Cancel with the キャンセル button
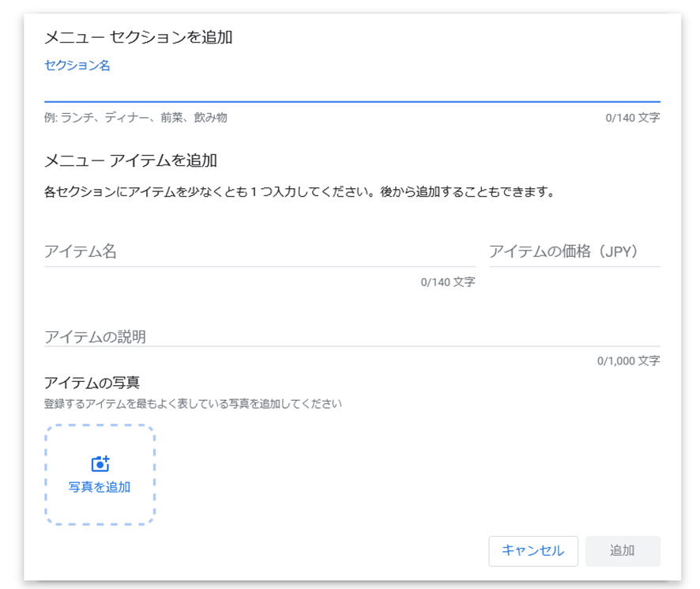The image size is (700, 589). (x=533, y=551)
